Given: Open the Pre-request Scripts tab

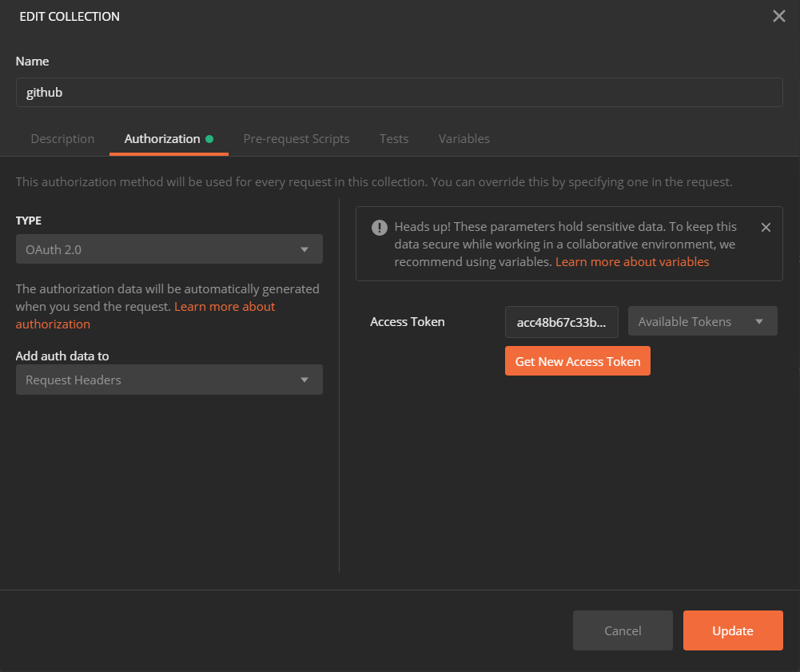Looking at the screenshot, I should pos(297,139).
